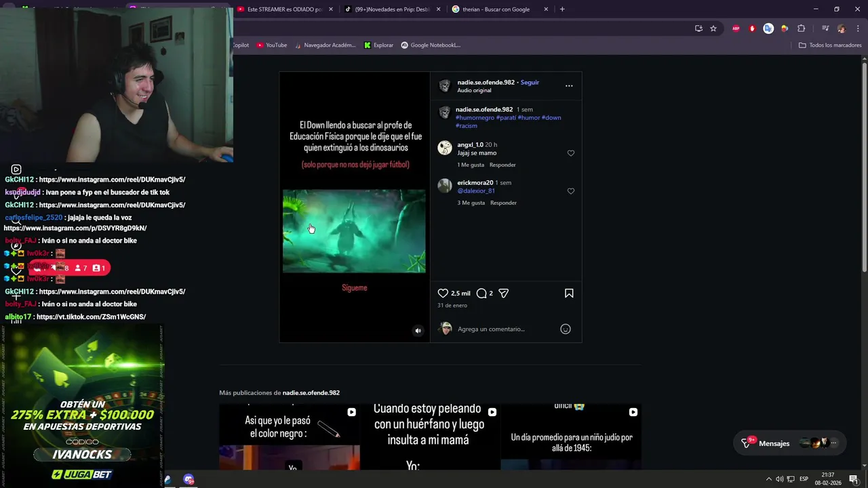This screenshot has width=868, height=488.
Task: Open erickmora20's profile picture
Action: point(445,186)
